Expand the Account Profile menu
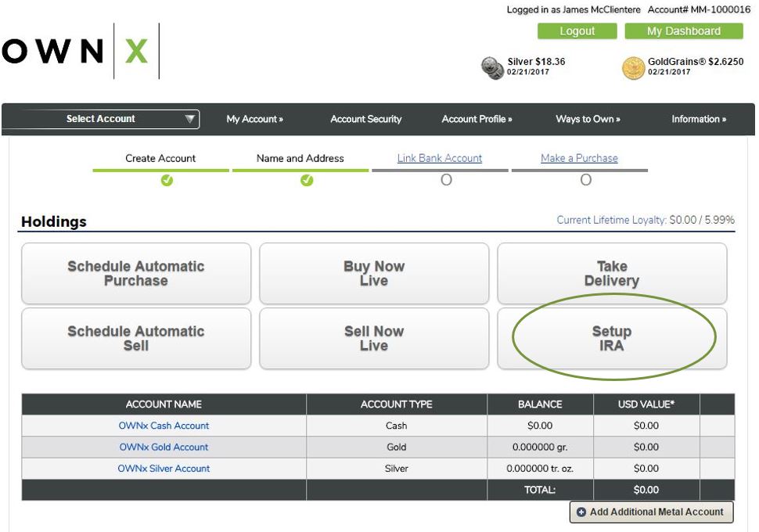Viewport: 759px width, 532px height. pos(477,119)
